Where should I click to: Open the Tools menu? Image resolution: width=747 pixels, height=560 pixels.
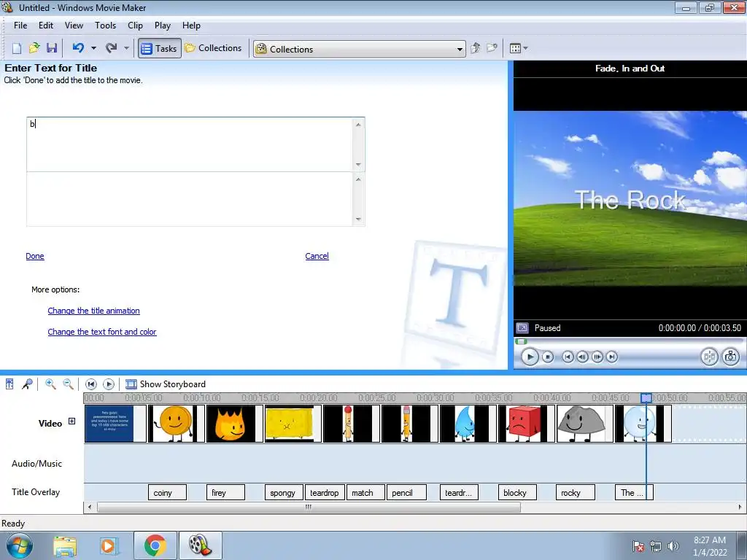pos(105,26)
